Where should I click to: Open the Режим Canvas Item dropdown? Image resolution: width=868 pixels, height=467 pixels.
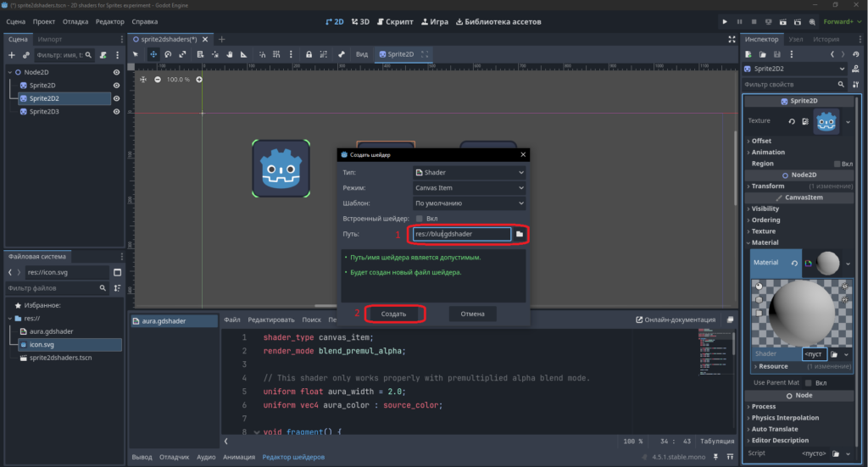pyautogui.click(x=469, y=188)
